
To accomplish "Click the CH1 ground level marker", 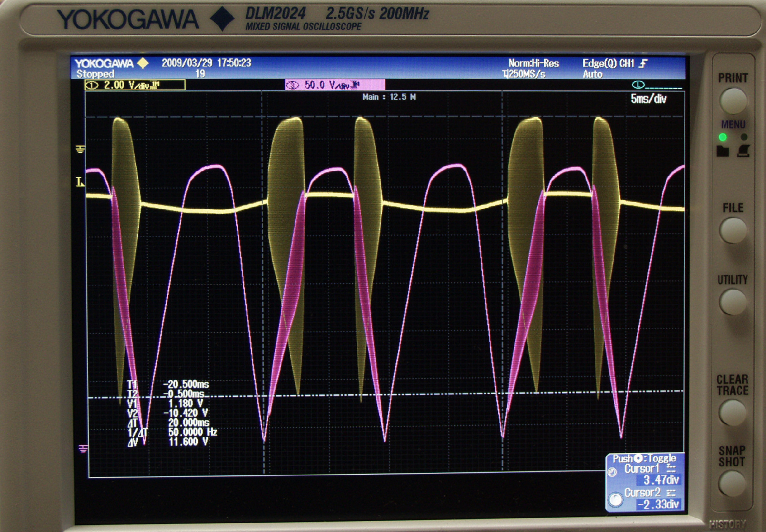I will point(80,149).
